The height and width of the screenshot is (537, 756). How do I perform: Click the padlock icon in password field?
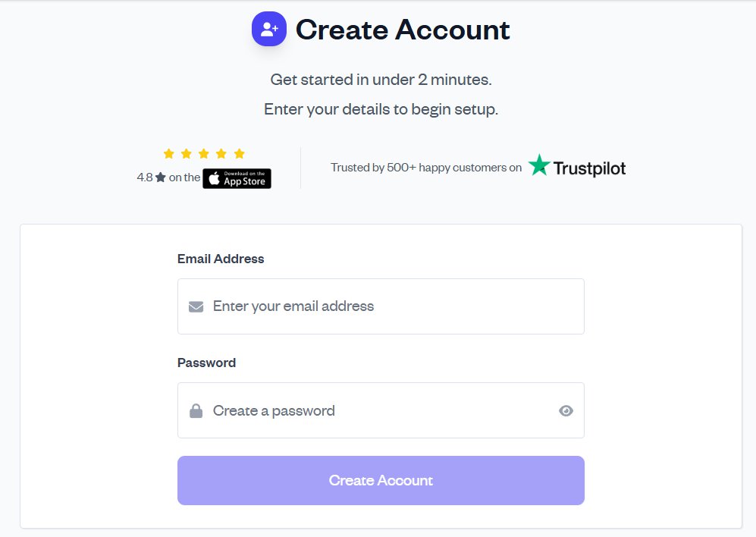pyautogui.click(x=196, y=411)
